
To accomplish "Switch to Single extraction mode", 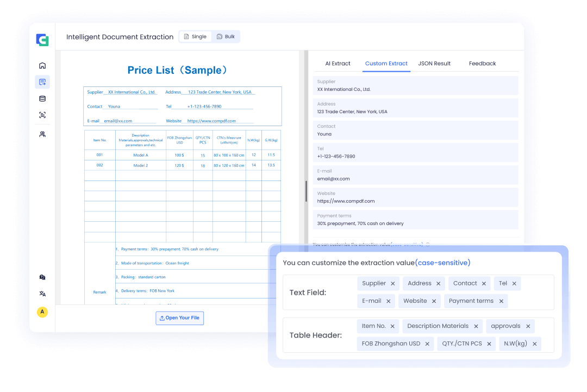I will (x=195, y=37).
